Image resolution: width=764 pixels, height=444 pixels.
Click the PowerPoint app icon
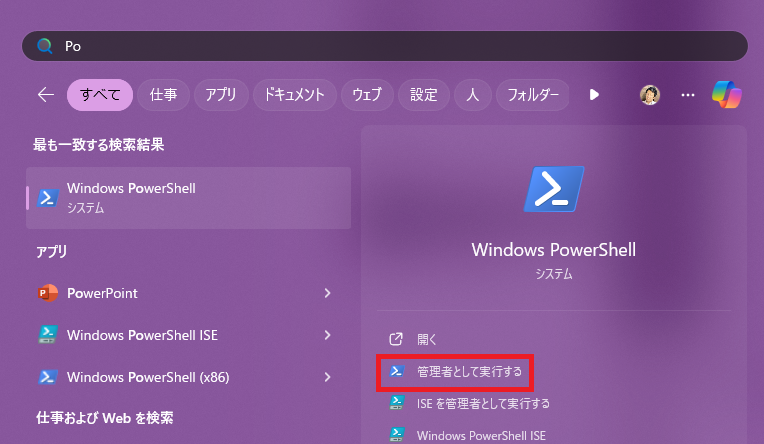(48, 293)
